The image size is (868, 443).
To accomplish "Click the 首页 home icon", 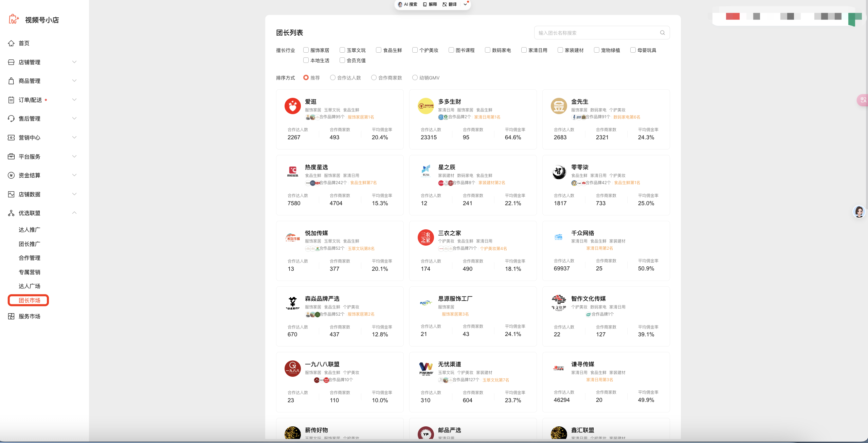I will click(11, 43).
